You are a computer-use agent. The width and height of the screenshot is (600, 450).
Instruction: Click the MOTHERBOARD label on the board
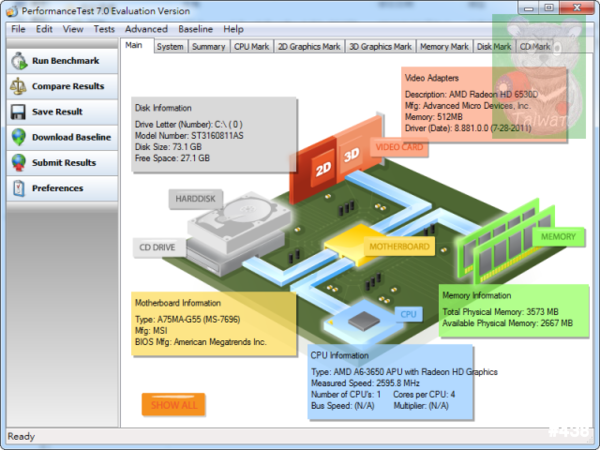point(399,246)
